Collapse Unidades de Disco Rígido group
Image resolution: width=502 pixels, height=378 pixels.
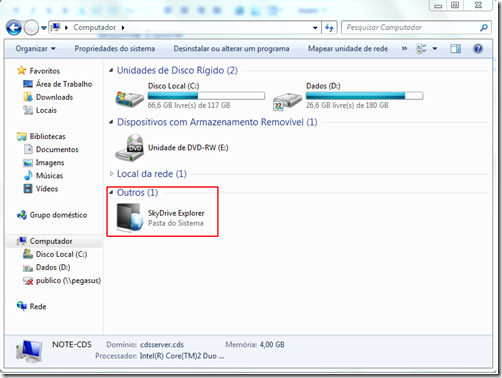tap(111, 70)
